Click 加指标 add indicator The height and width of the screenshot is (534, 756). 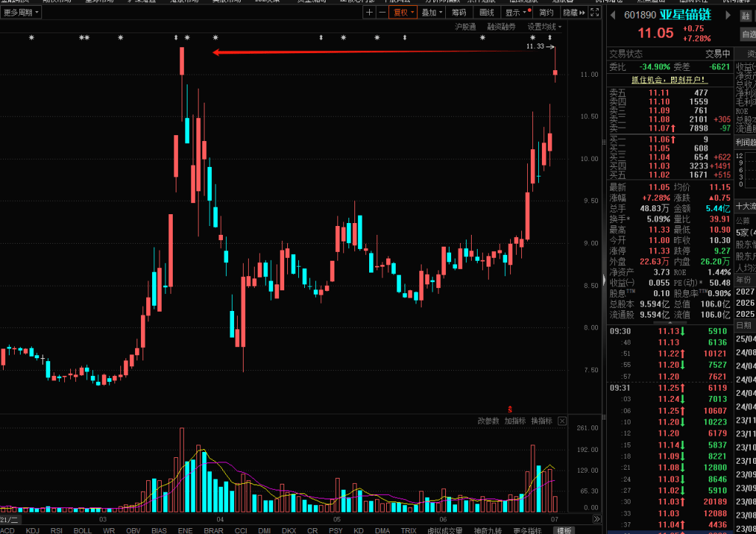click(x=515, y=421)
